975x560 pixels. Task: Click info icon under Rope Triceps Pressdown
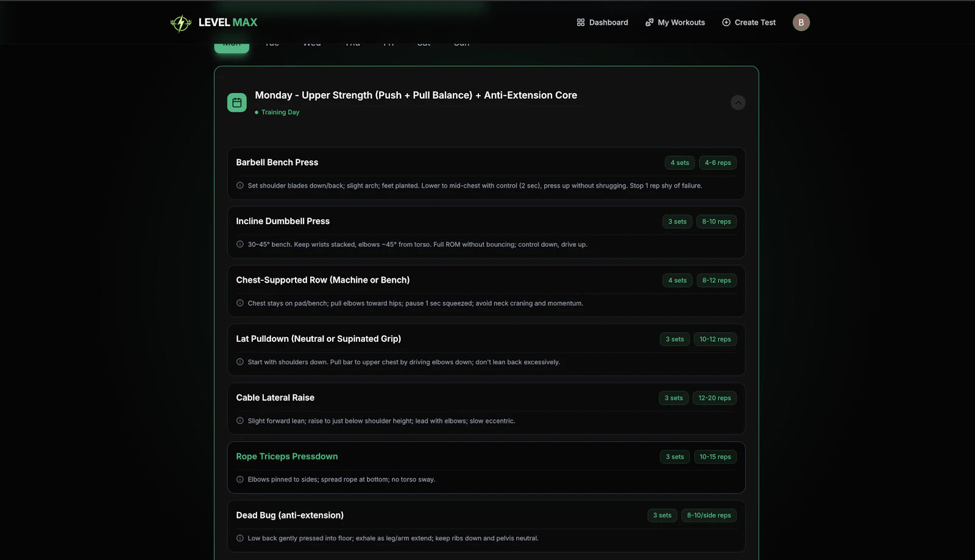click(240, 480)
